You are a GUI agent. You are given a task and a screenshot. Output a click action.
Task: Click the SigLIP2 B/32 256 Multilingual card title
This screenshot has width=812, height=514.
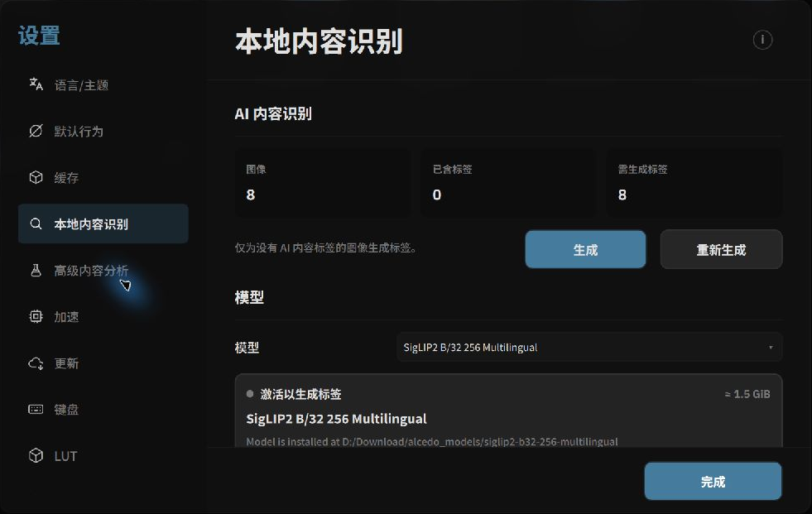[x=336, y=418]
